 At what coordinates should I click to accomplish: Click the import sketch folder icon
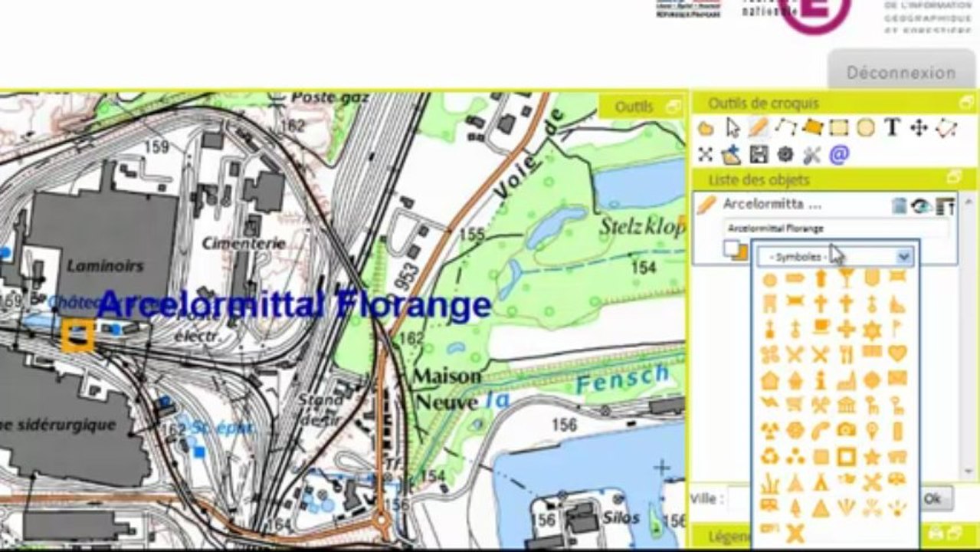click(732, 154)
